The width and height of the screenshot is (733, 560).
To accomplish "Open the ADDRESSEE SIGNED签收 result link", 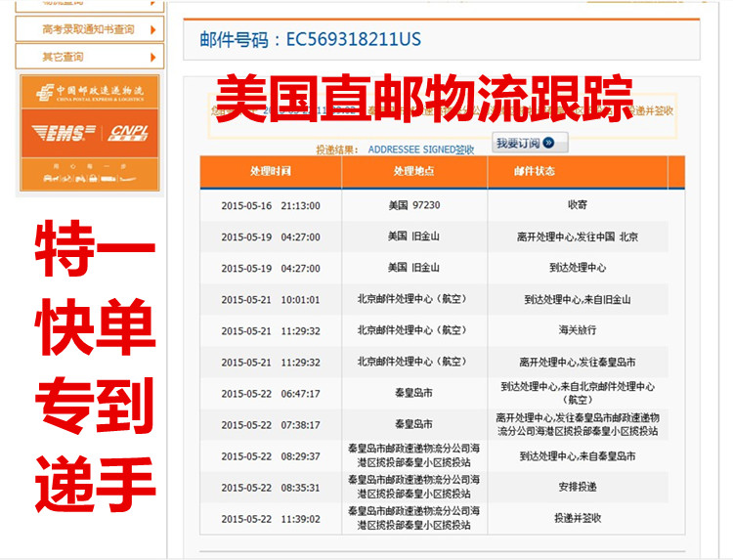I will (x=421, y=150).
